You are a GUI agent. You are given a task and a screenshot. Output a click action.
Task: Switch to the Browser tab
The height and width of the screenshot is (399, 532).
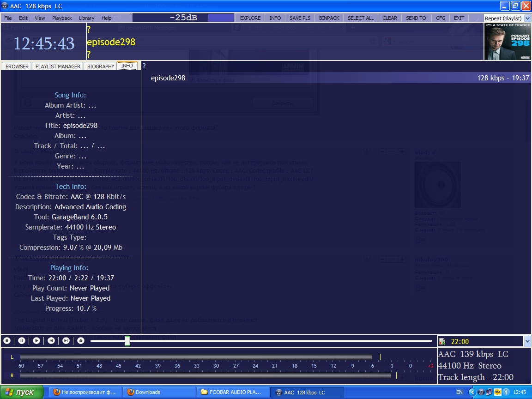17,66
